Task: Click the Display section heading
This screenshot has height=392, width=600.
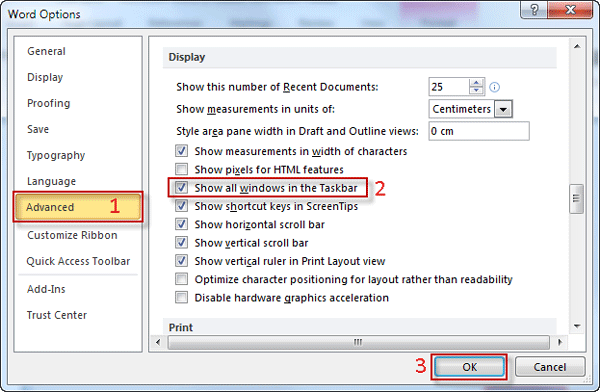Action: pos(187,57)
